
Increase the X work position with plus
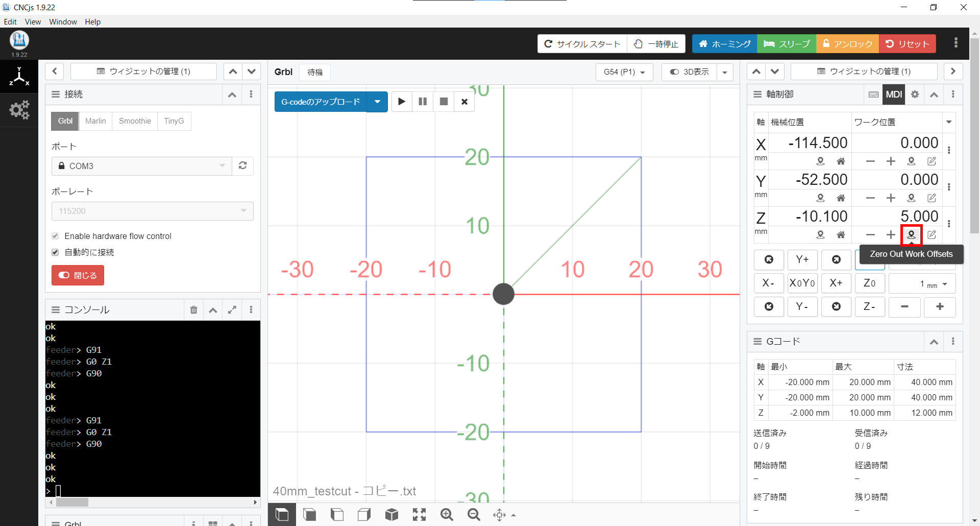(x=891, y=161)
